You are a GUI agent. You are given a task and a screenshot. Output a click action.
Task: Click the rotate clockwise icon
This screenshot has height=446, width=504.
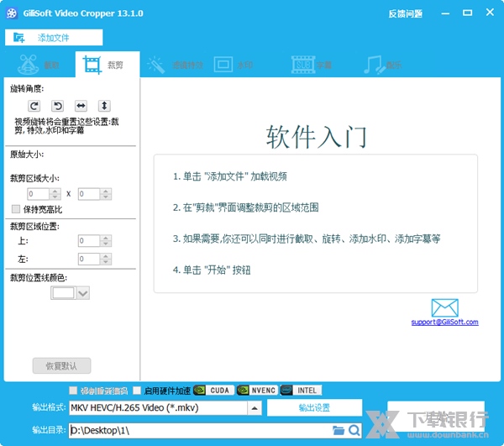pyautogui.click(x=34, y=106)
